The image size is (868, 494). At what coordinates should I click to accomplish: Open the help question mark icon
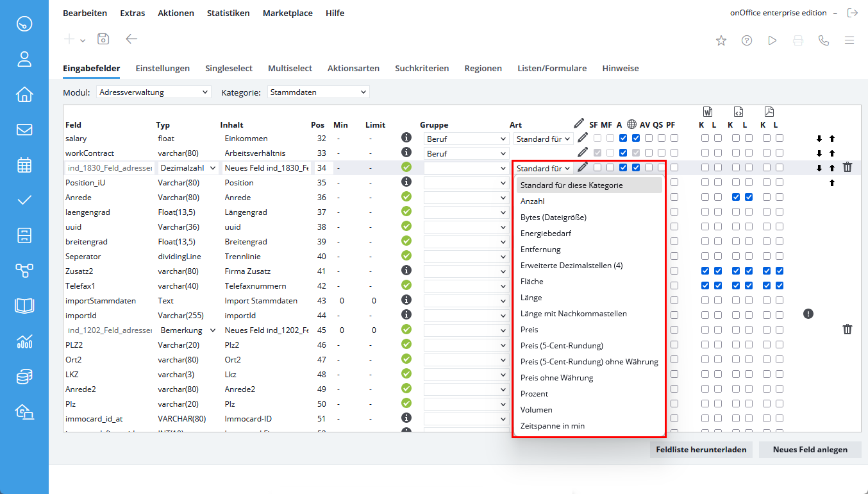coord(747,40)
